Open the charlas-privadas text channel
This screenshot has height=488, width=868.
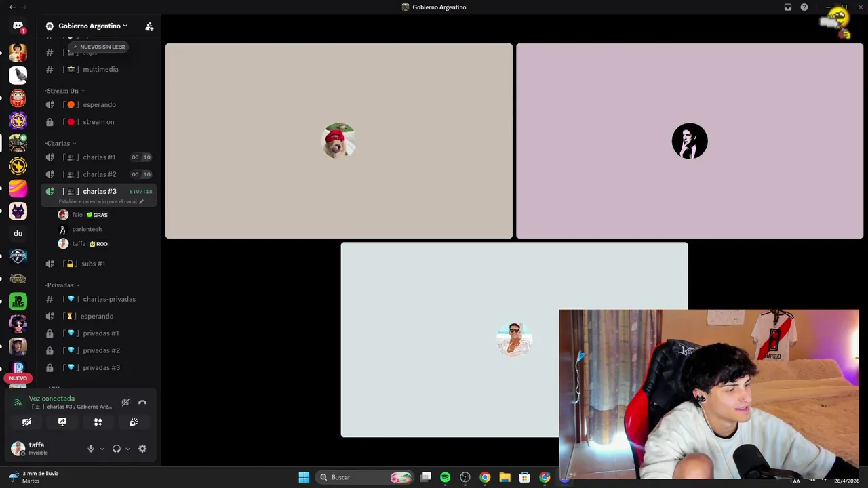click(99, 299)
